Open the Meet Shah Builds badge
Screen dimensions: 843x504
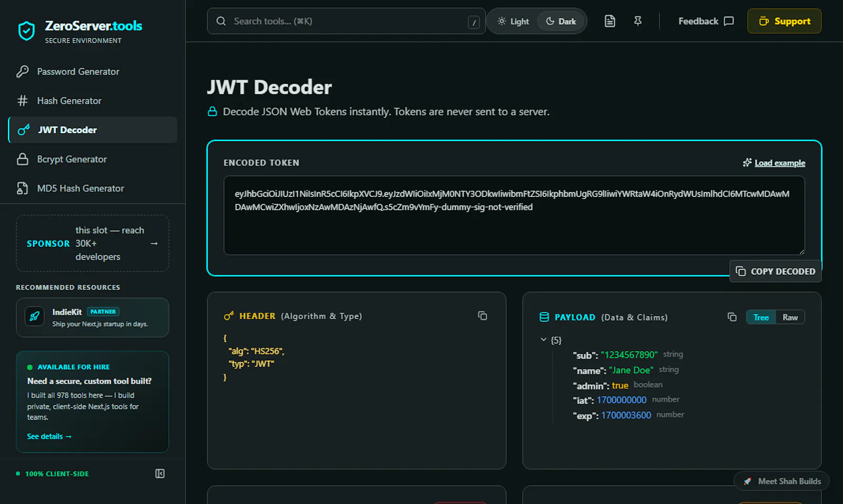(781, 481)
